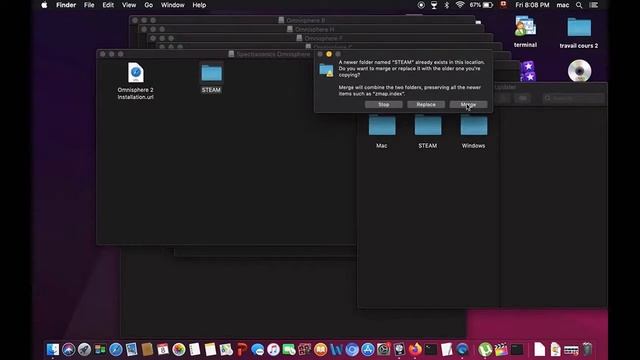Open Photos from the dock
Viewport: 640px width, 360px height.
[178, 349]
